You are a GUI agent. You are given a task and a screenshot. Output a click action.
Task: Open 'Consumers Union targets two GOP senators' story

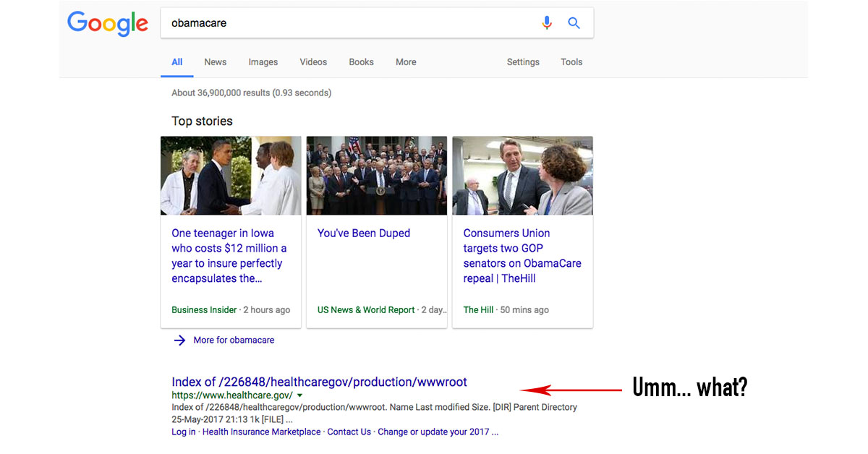[522, 256]
